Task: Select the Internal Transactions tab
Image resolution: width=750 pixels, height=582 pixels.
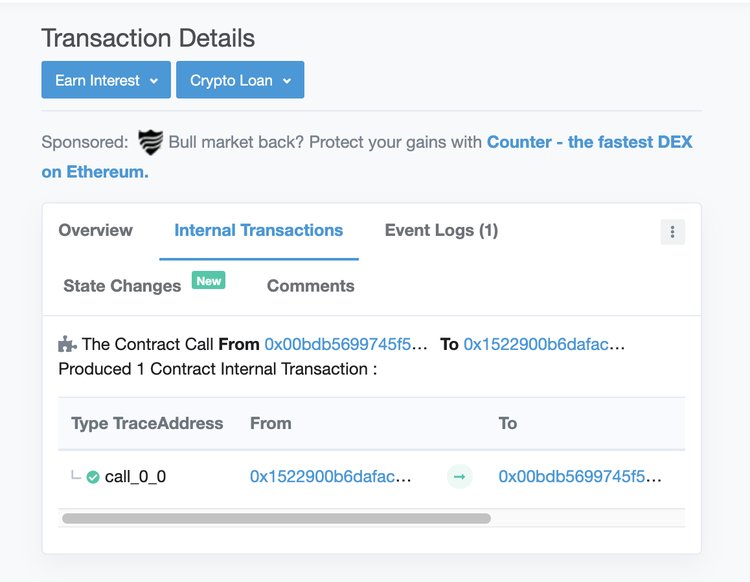Action: click(258, 230)
